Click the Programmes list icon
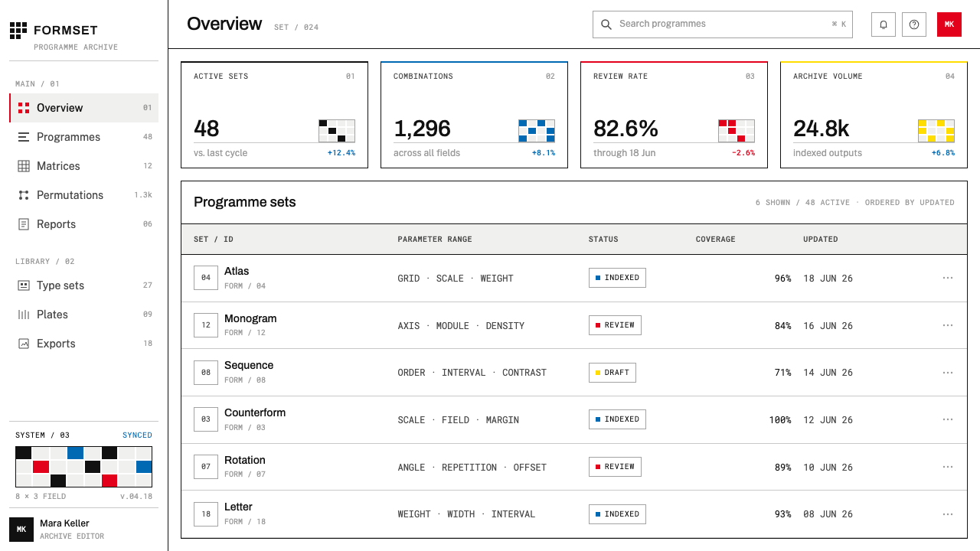This screenshot has width=980, height=551. [24, 137]
